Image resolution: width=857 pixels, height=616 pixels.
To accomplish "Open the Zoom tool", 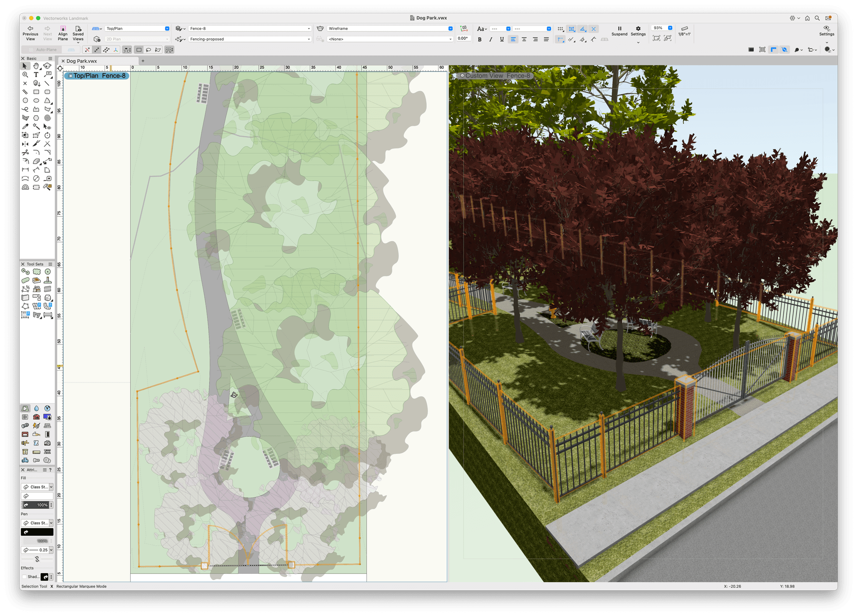I will 25,74.
